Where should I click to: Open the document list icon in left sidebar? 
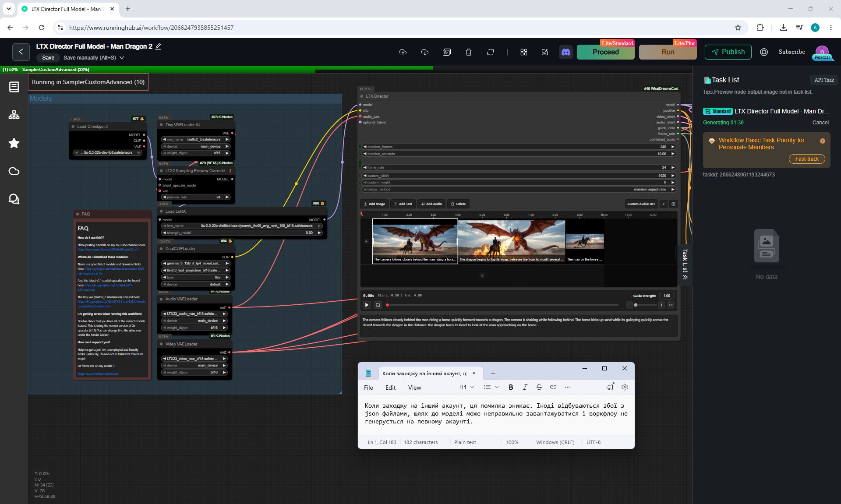tap(14, 87)
